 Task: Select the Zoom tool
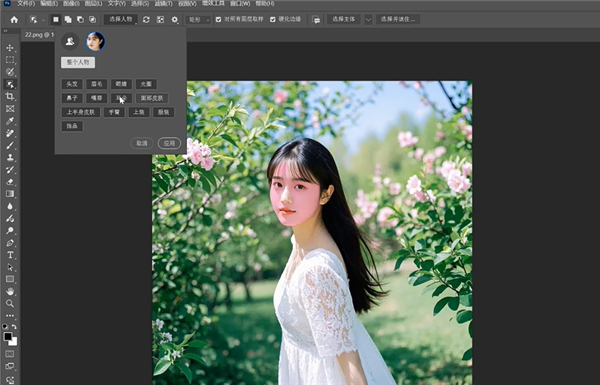[10, 303]
